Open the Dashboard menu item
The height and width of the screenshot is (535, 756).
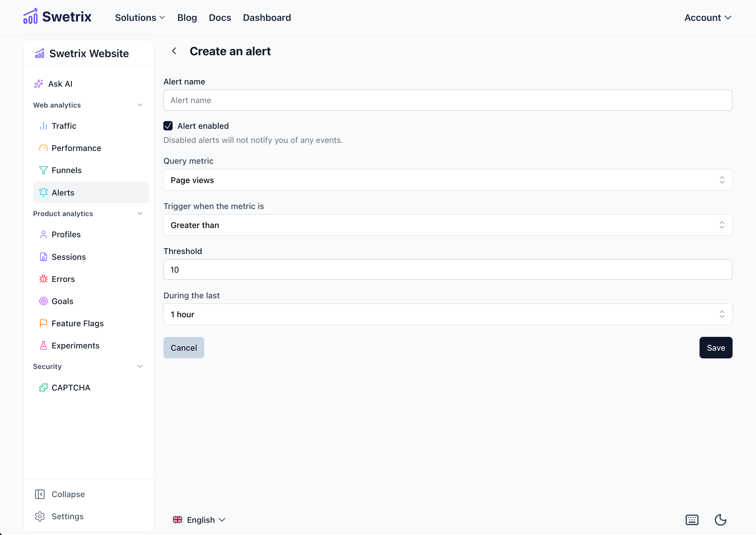267,17
